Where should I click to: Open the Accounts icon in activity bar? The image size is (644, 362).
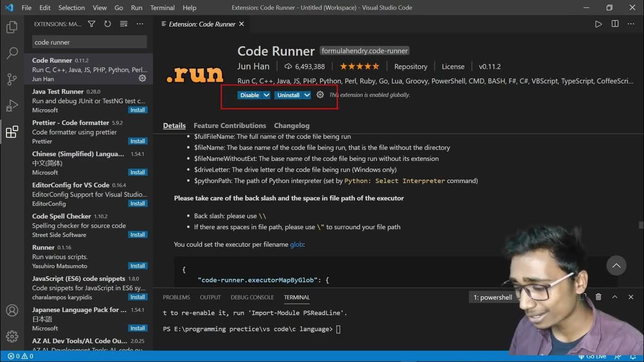[x=12, y=310]
